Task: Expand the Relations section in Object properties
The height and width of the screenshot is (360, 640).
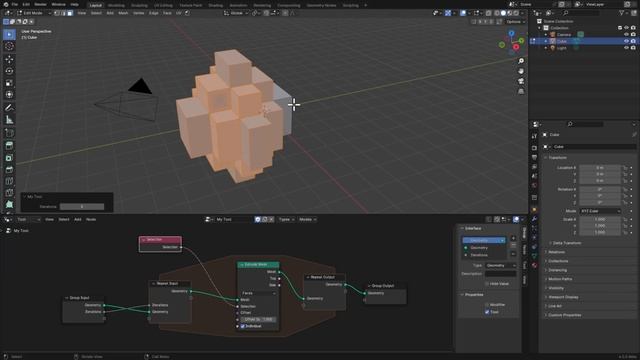Action: pos(556,252)
